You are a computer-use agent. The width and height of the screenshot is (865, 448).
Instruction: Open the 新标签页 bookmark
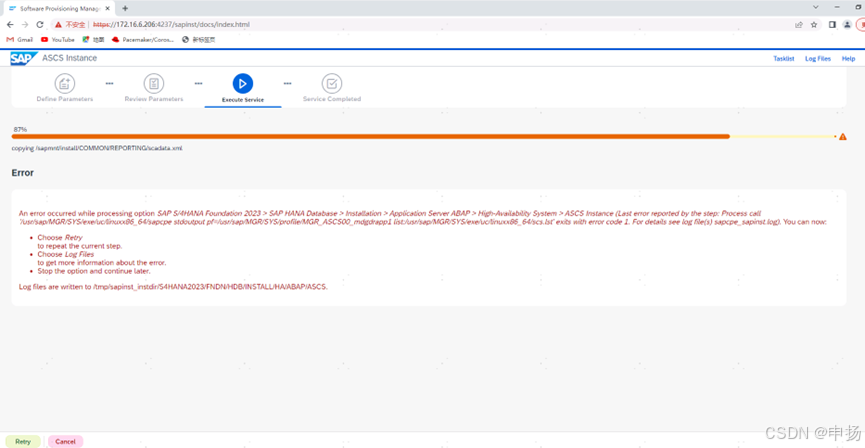tap(199, 40)
